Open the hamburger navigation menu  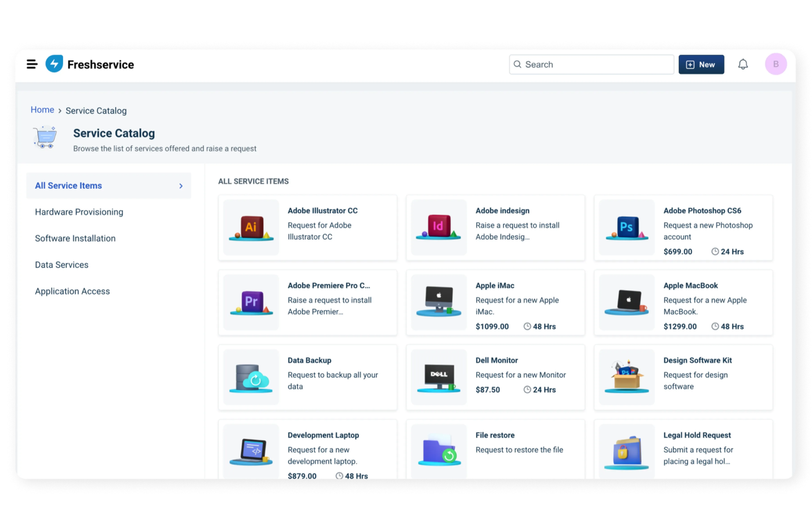pyautogui.click(x=32, y=64)
